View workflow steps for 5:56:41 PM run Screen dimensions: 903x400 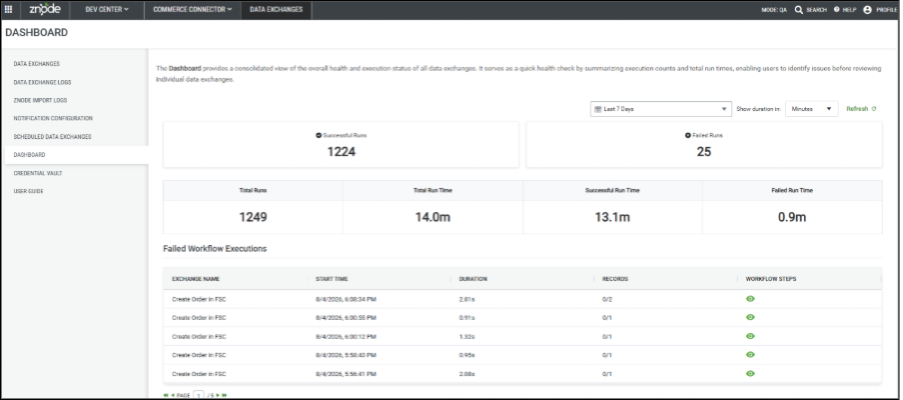coord(750,373)
